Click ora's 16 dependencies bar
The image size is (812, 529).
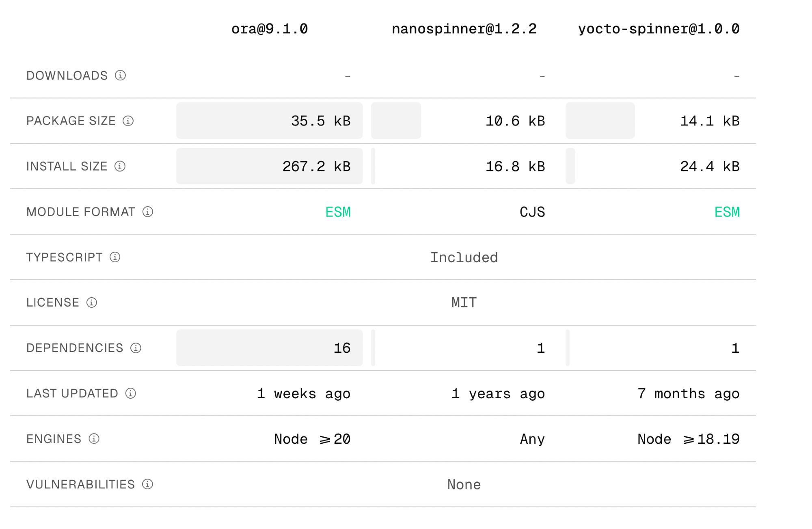(269, 348)
